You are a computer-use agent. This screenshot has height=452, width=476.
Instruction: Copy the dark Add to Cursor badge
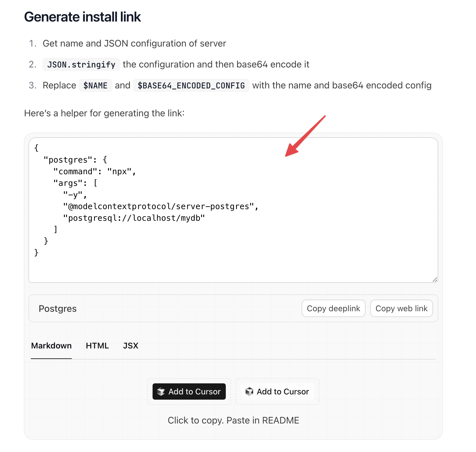point(189,392)
